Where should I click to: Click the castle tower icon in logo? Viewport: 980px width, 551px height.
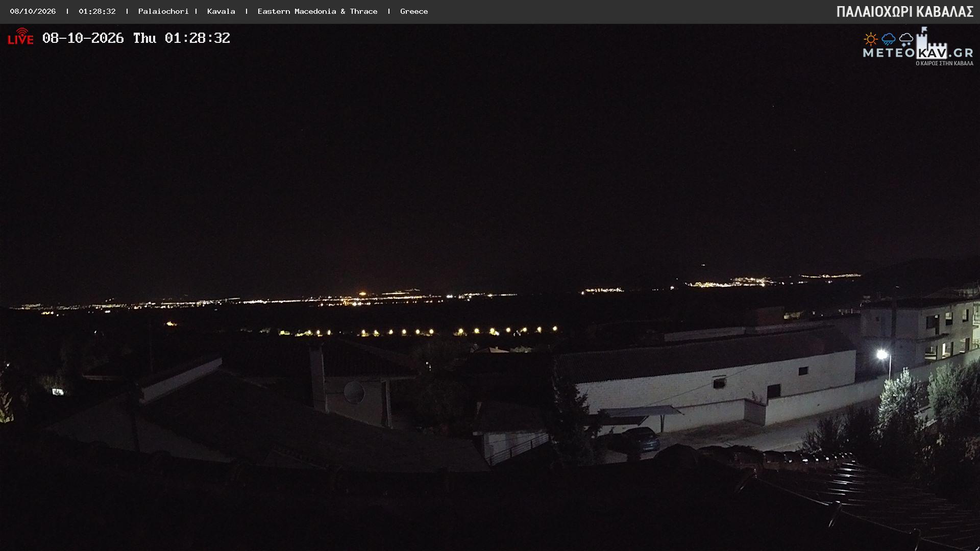(x=932, y=43)
